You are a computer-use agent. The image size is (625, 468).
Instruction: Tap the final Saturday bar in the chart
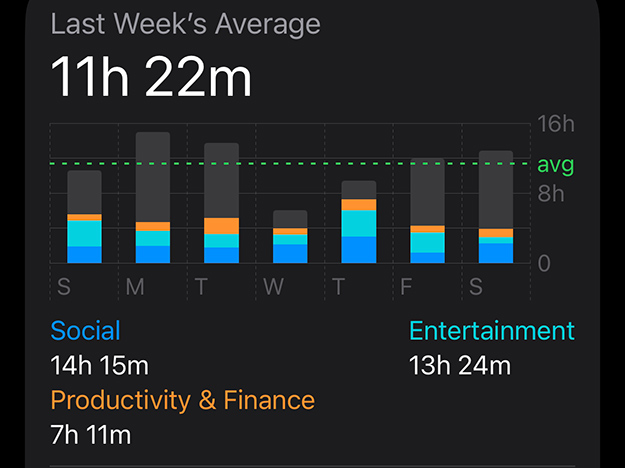click(496, 207)
